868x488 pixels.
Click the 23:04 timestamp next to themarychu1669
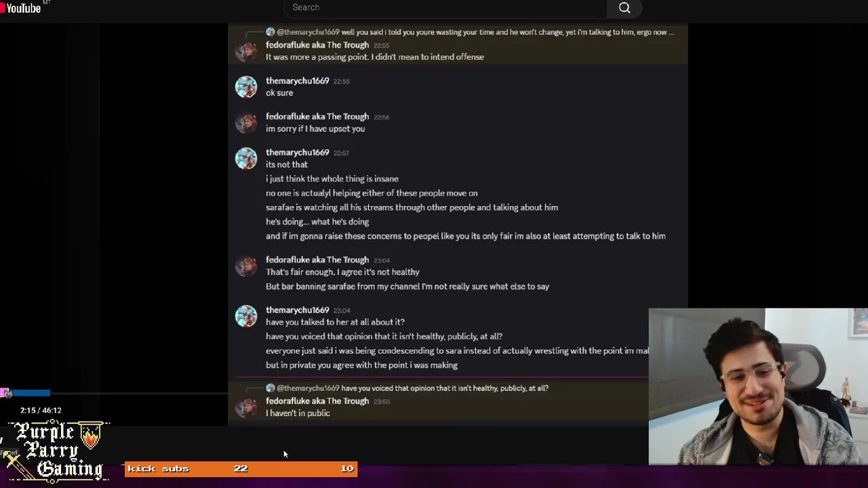click(342, 310)
